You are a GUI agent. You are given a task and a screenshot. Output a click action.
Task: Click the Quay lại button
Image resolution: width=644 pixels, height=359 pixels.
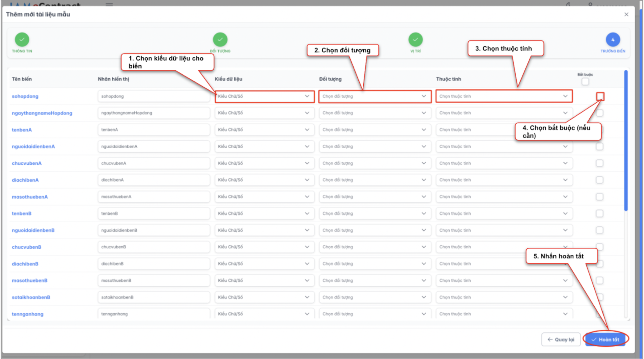point(561,340)
